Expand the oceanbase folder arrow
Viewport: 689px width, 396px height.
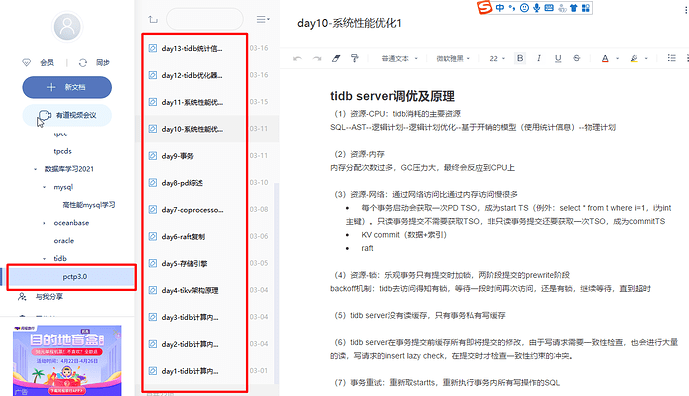[44, 223]
